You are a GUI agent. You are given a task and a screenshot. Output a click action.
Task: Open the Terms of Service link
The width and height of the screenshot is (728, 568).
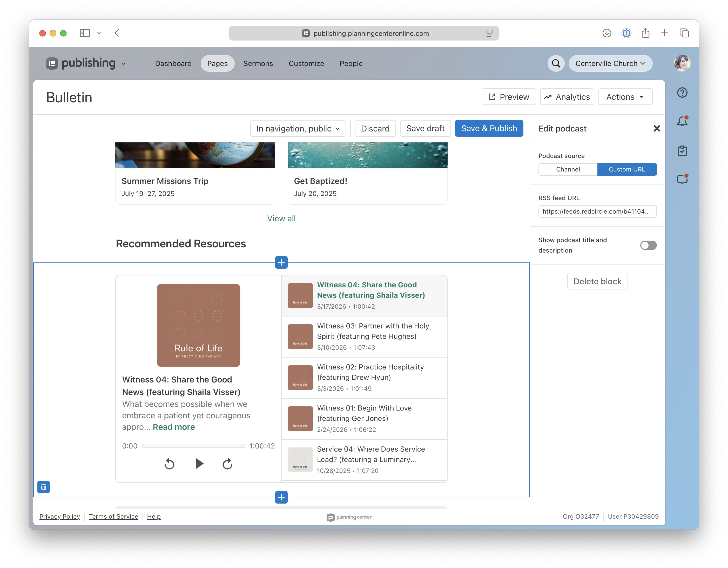[113, 516]
